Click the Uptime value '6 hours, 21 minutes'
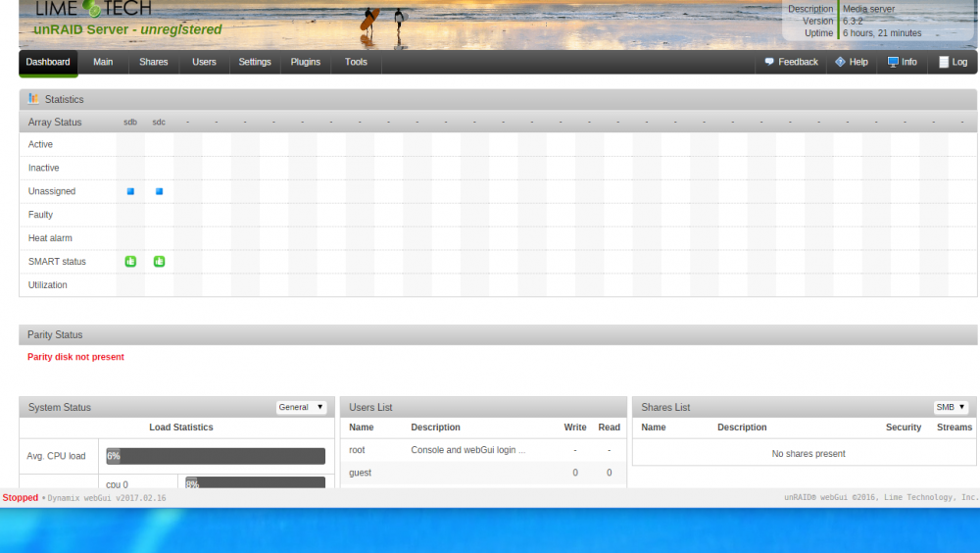 (x=882, y=33)
